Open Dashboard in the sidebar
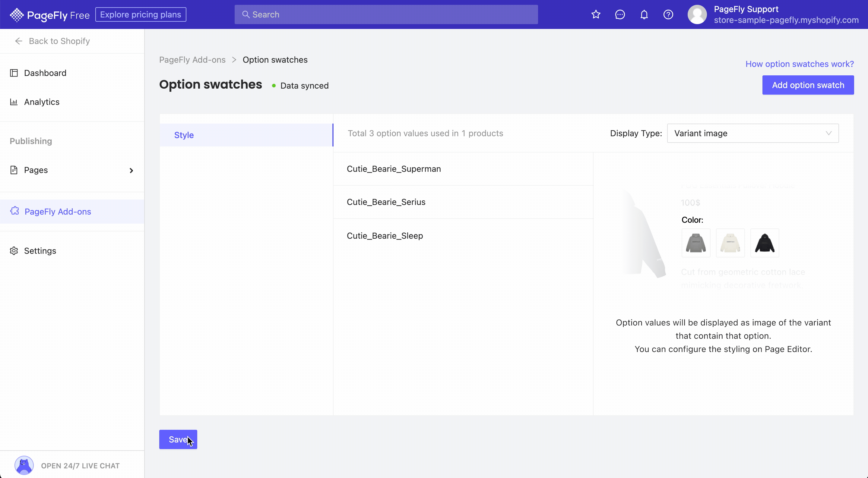This screenshot has width=868, height=478. coord(72,73)
